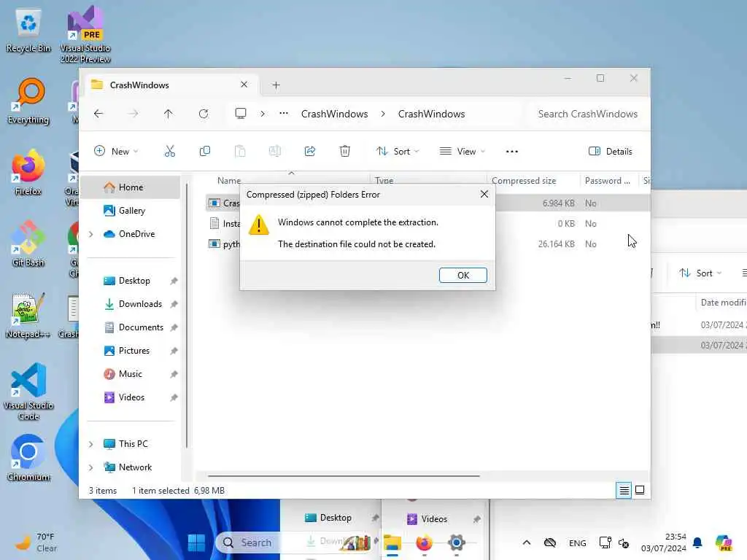Switch to details list view icon
The image size is (747, 560).
(x=624, y=490)
